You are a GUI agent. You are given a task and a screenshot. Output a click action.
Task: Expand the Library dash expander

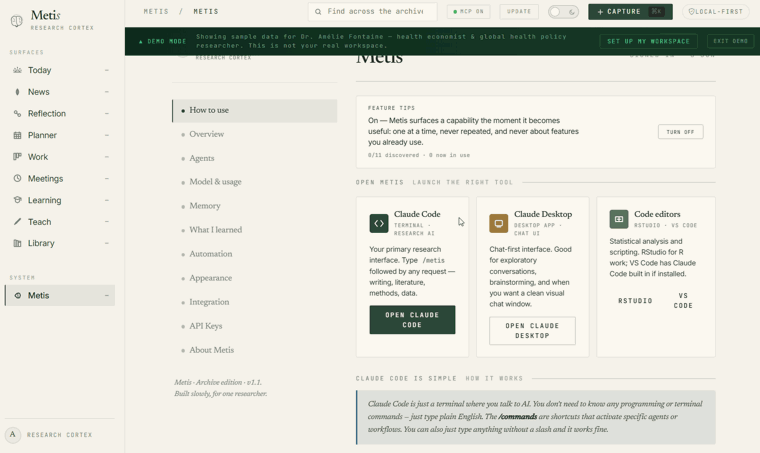click(107, 243)
